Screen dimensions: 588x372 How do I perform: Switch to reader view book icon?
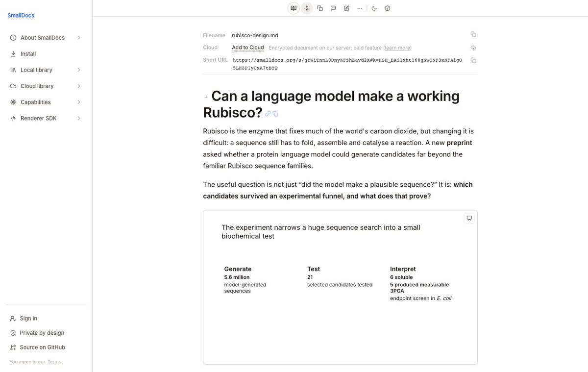point(294,8)
